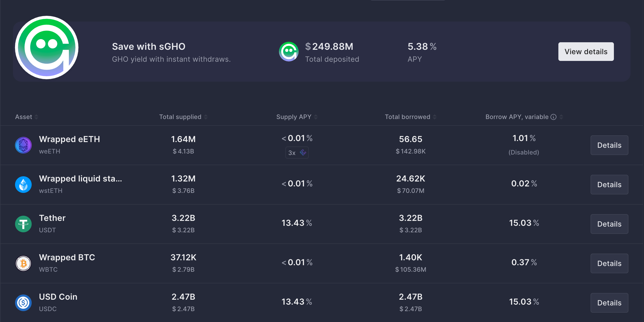
Task: Open Details for Wrapped BTC
Action: coord(609,263)
